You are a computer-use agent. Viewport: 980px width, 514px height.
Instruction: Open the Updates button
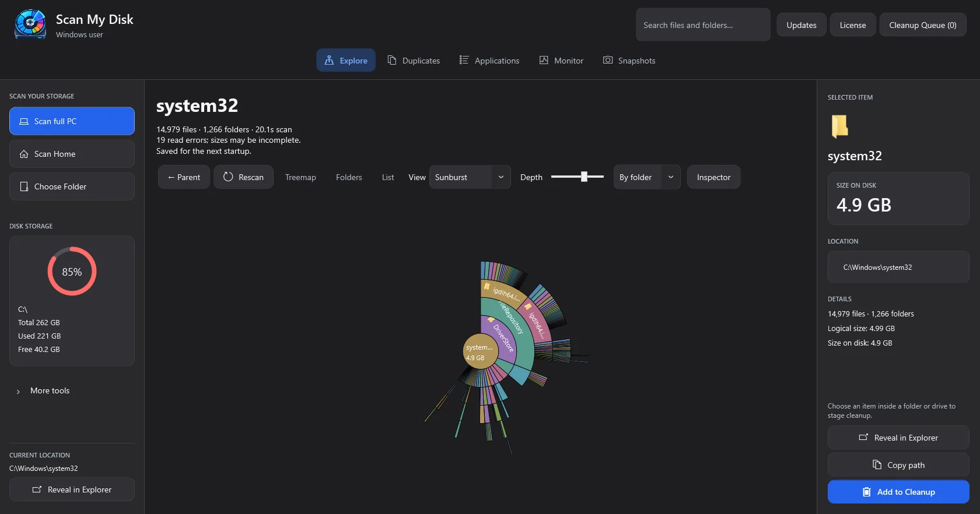[x=801, y=25]
